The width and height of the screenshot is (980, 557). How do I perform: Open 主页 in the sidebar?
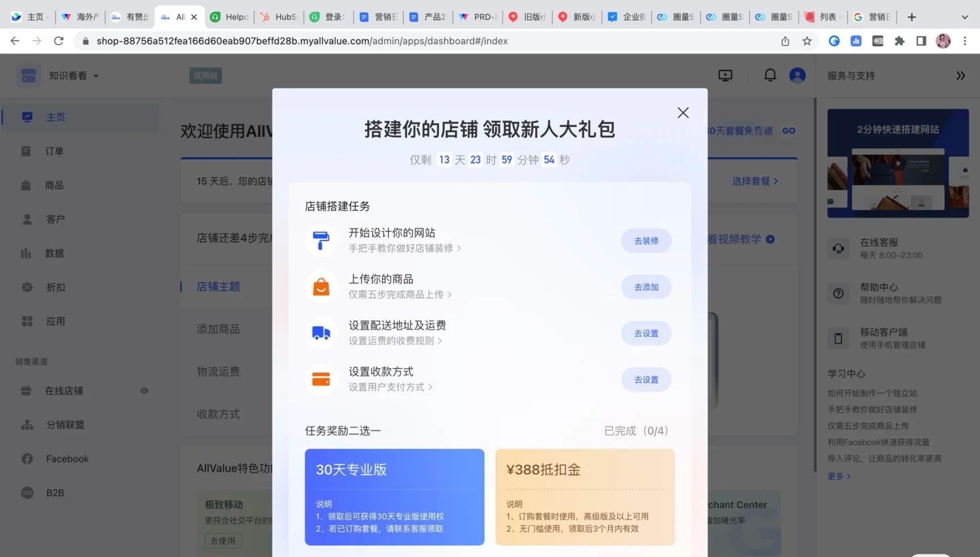(56, 117)
